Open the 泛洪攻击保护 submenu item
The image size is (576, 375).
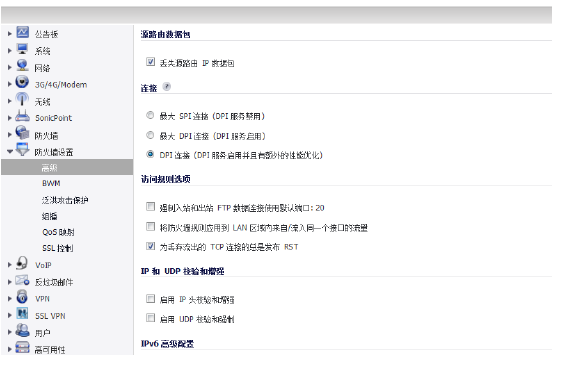[x=65, y=200]
